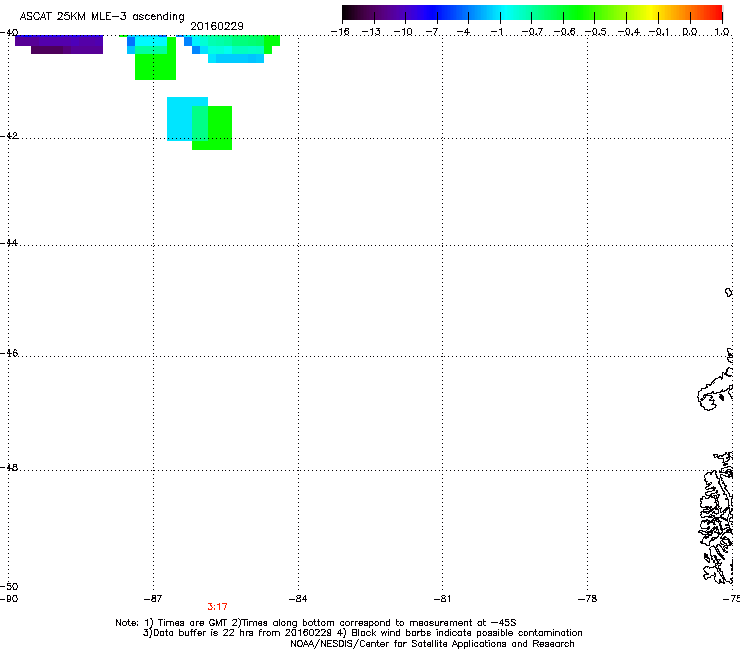The image size is (740, 650).
Task: Click the -46 latitude axis label
Action: coord(9,353)
